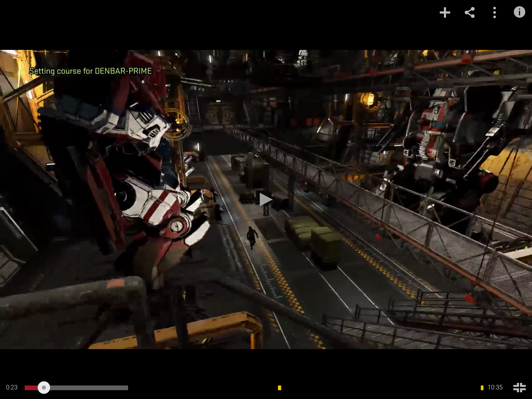
Task: Show video info via the i icon
Action: (x=519, y=12)
